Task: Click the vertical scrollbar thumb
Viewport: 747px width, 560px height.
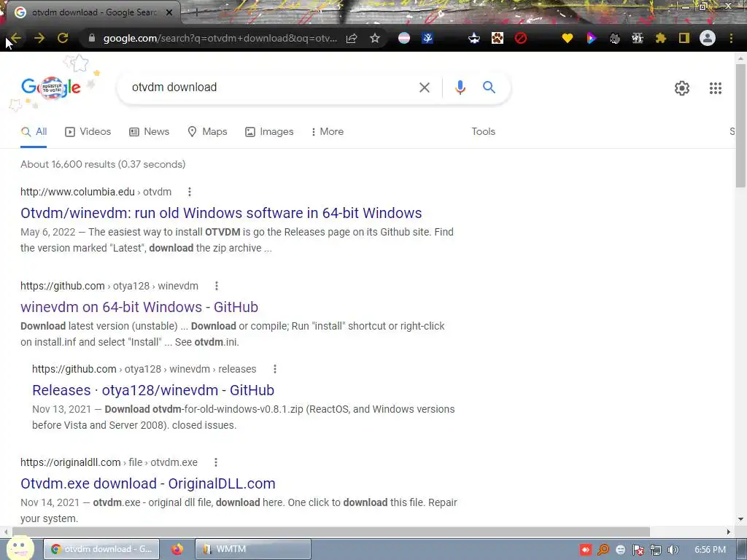Action: [x=740, y=125]
